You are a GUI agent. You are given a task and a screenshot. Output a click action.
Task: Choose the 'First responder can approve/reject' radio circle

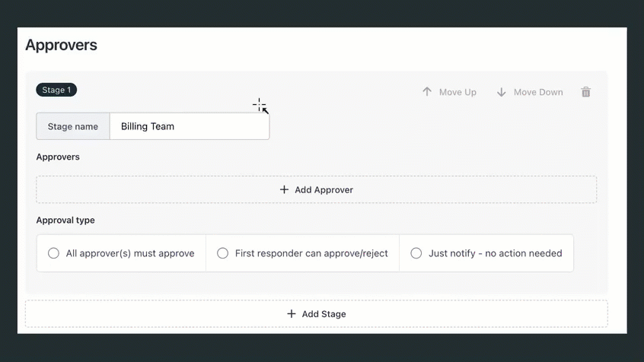(222, 253)
